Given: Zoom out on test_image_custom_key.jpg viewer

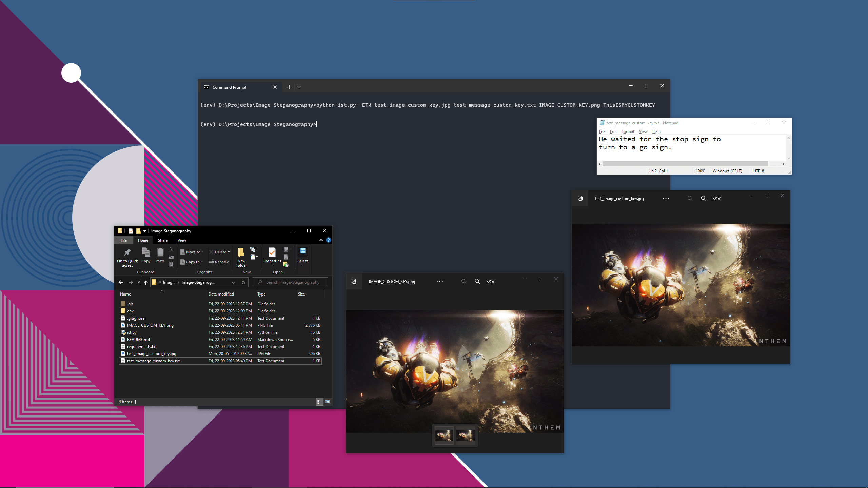Looking at the screenshot, I should (690, 198).
